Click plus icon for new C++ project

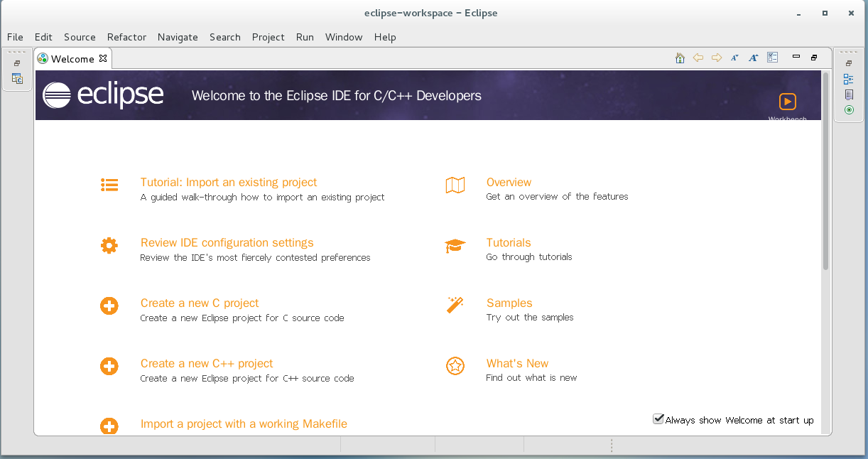109,367
